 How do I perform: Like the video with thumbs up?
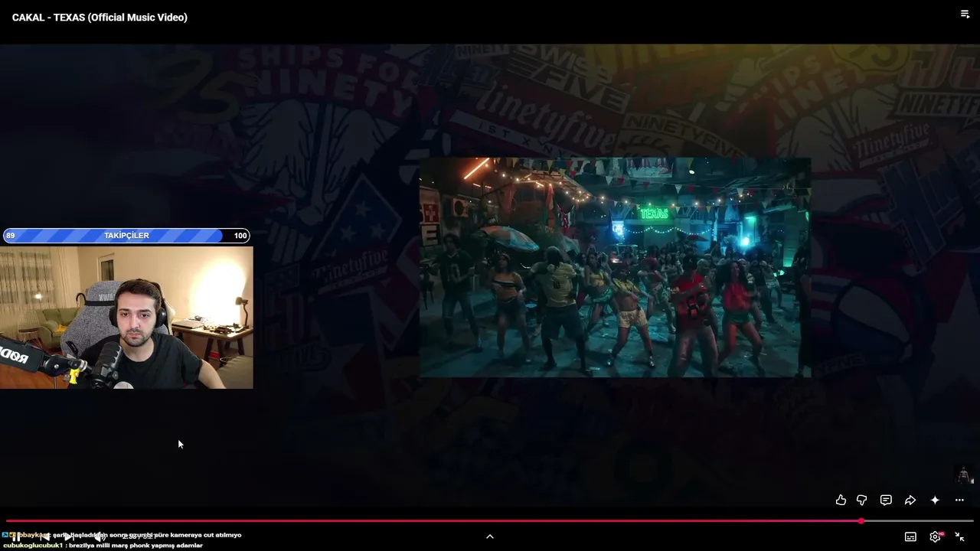(x=841, y=500)
